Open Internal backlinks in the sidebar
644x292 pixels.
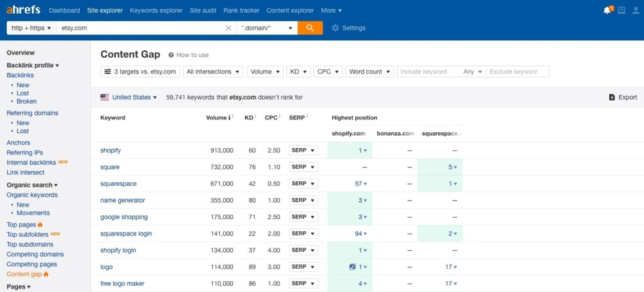point(31,163)
